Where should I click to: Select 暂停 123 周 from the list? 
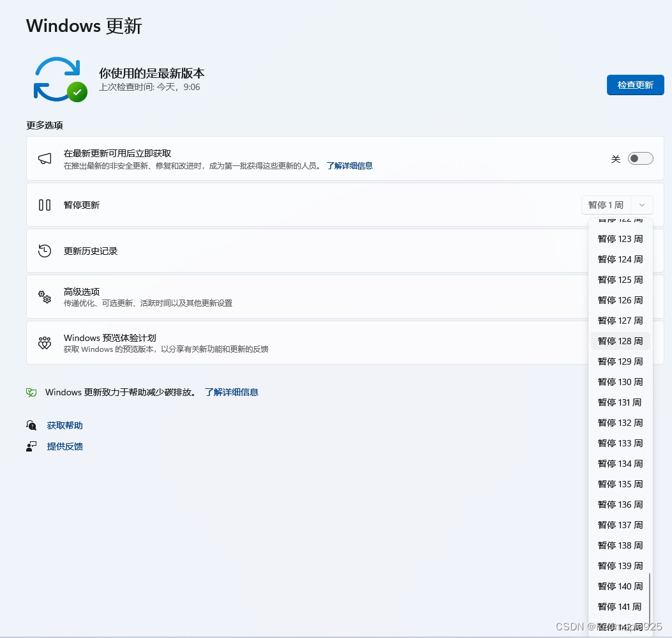click(x=620, y=239)
